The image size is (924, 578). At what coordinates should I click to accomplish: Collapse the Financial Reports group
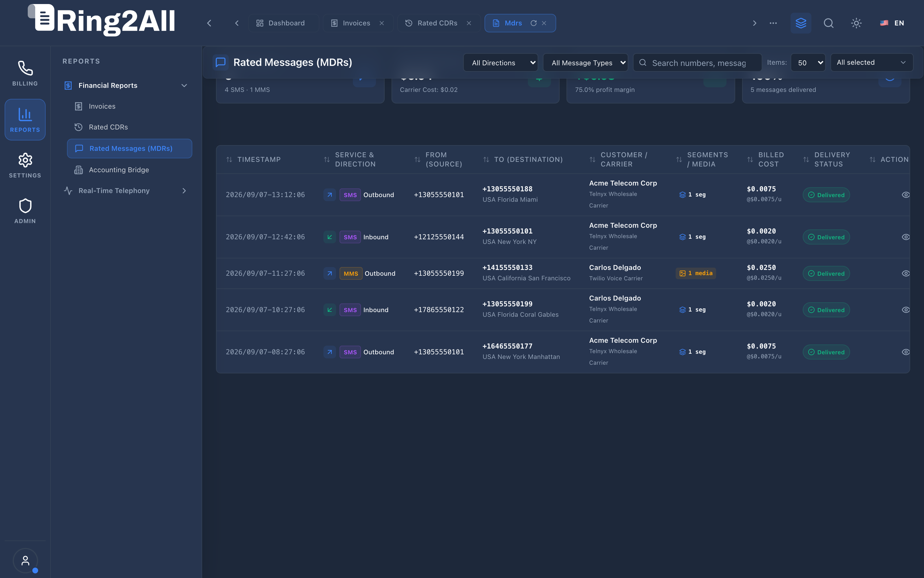tap(126, 85)
